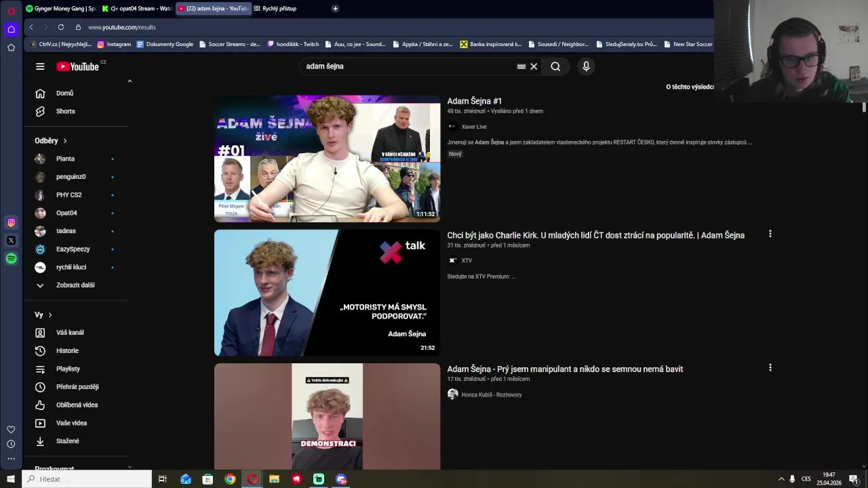Open Opera sidebar history clock icon
The height and width of the screenshot is (488, 868).
click(x=11, y=444)
